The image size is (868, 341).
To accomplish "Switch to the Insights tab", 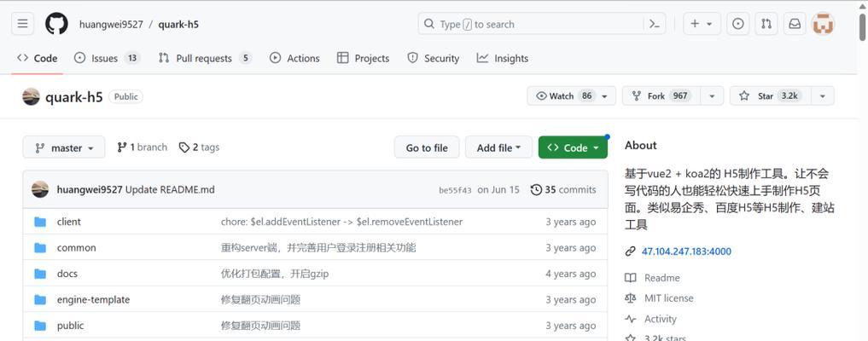I will pyautogui.click(x=503, y=58).
